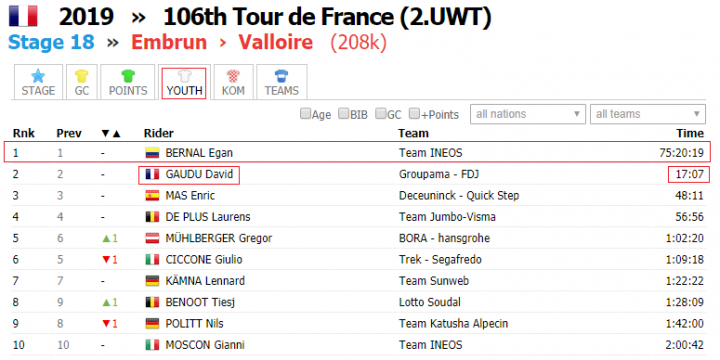The height and width of the screenshot is (360, 720).
Task: Open rider GAUDU David's page
Action: coord(199,174)
